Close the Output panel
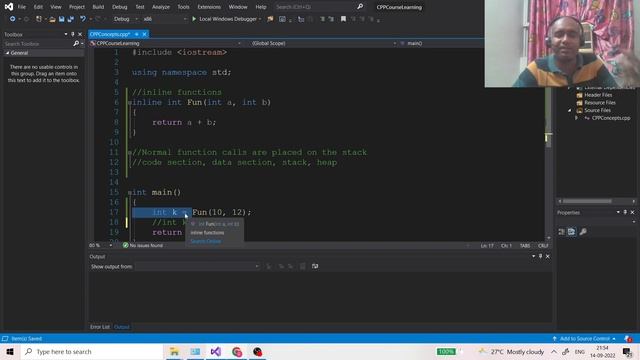This screenshot has width=640, height=360. tap(548, 256)
